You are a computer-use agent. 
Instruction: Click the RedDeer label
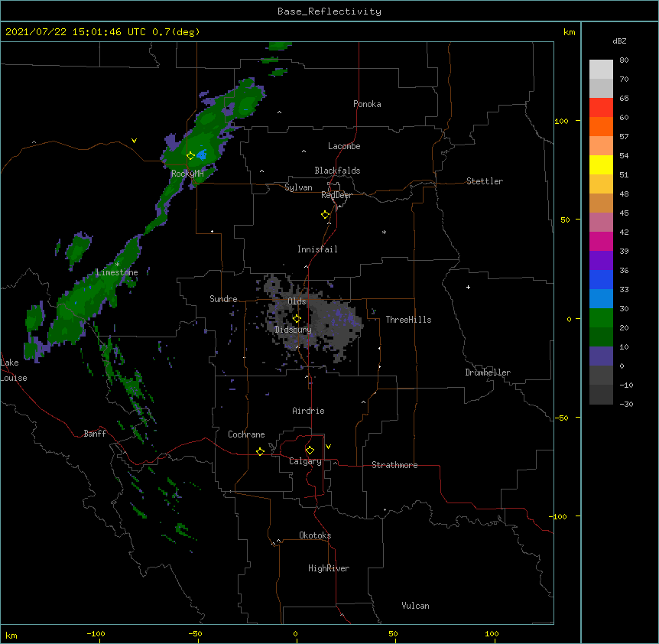[336, 195]
